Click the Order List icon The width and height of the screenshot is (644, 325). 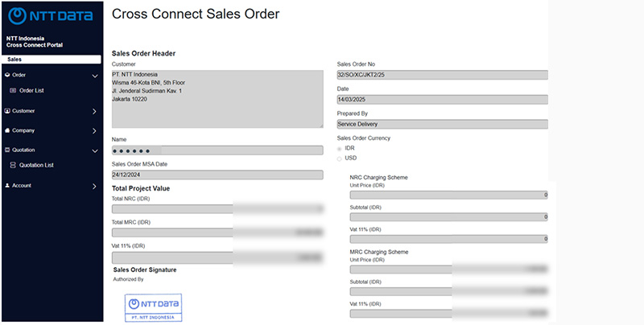[13, 90]
